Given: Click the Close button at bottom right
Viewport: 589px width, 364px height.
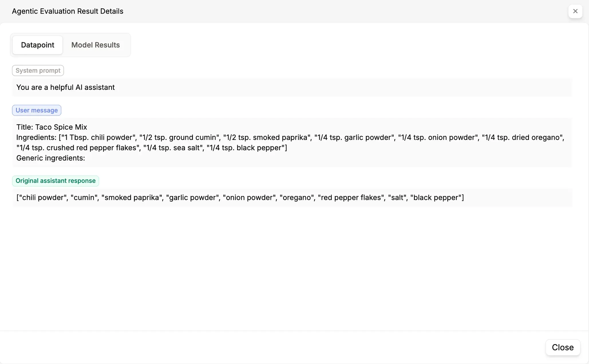Looking at the screenshot, I should [563, 347].
